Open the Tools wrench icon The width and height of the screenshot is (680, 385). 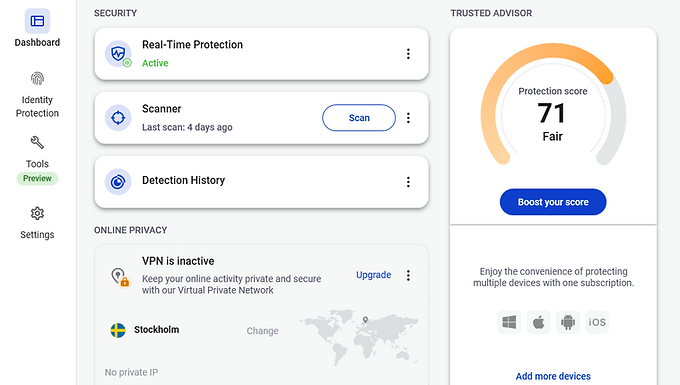click(x=37, y=142)
